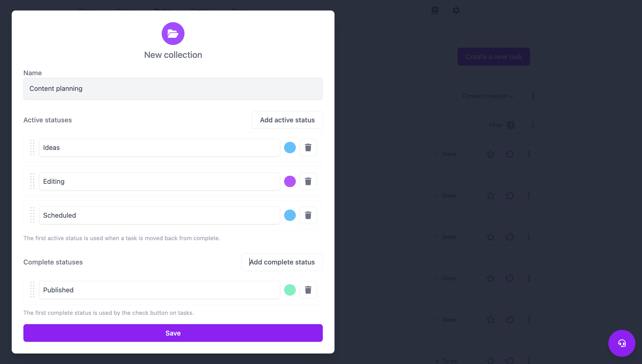Screen dimensions: 642x364
Task: Expand the Content creation dropdown
Action: (x=488, y=96)
